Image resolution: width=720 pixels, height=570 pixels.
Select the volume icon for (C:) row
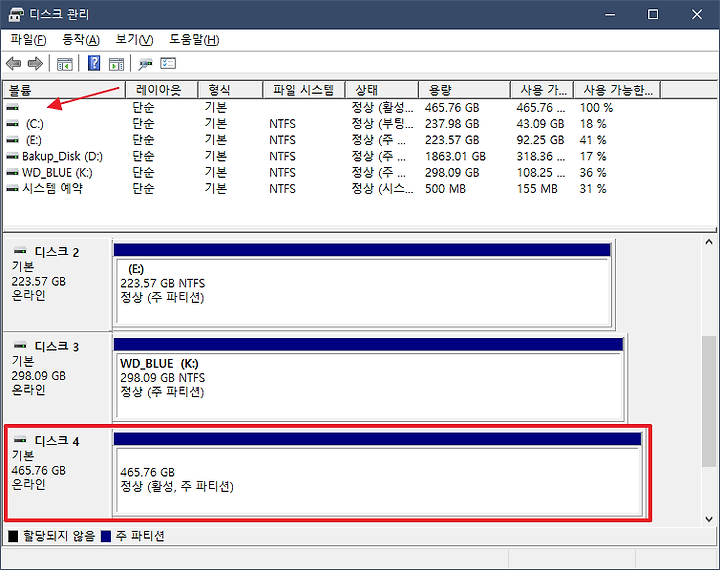coord(13,124)
